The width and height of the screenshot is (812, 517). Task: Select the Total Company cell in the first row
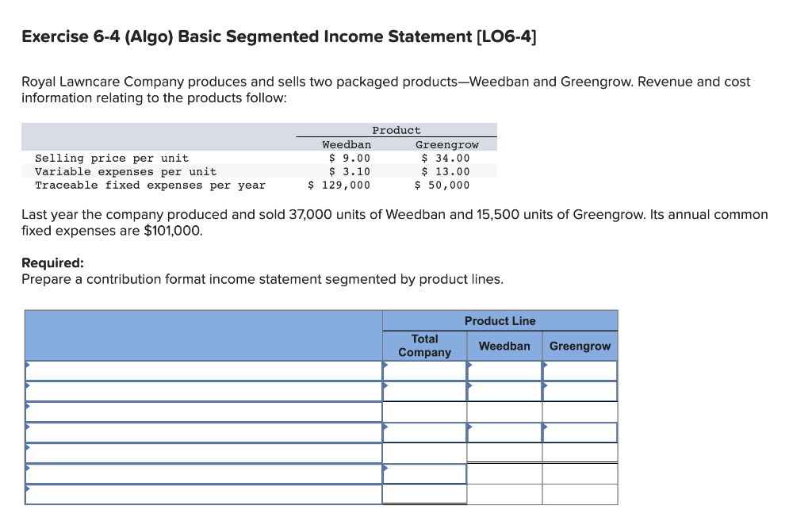pos(424,370)
